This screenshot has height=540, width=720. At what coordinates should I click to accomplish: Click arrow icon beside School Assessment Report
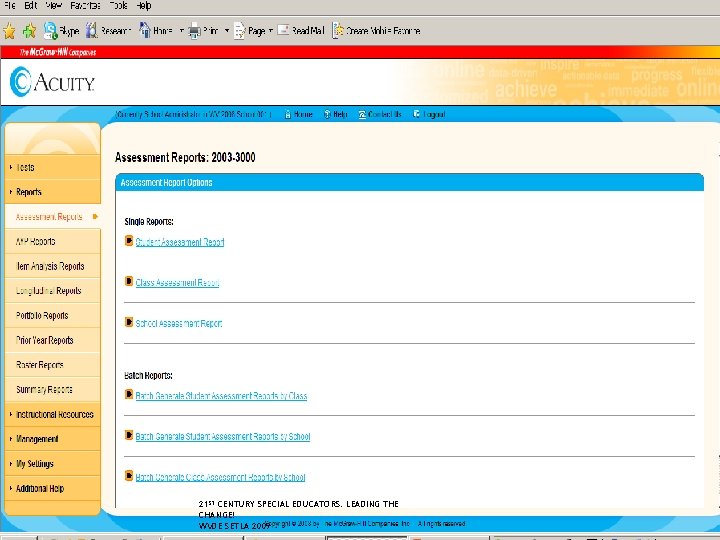click(129, 322)
